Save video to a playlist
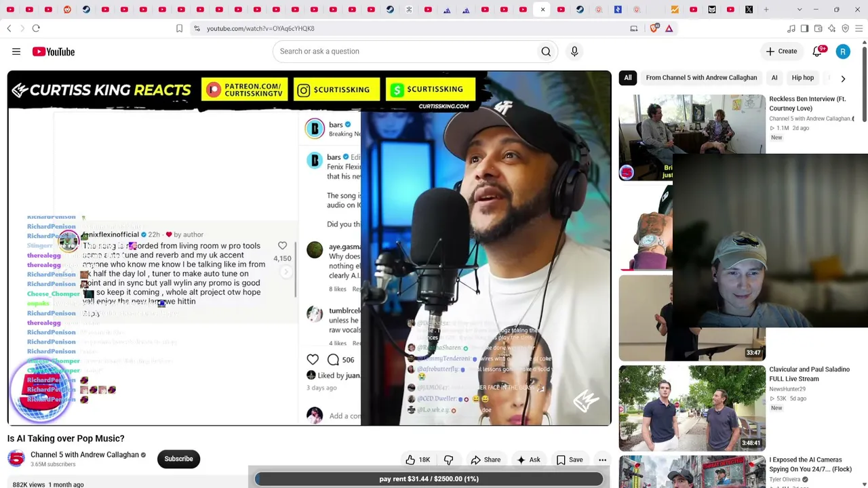 (570, 460)
